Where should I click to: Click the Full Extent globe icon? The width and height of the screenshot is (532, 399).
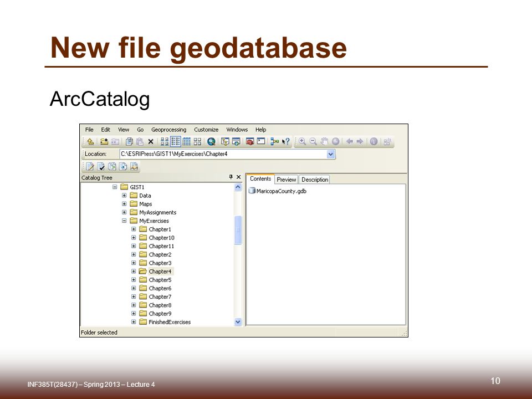[336, 141]
